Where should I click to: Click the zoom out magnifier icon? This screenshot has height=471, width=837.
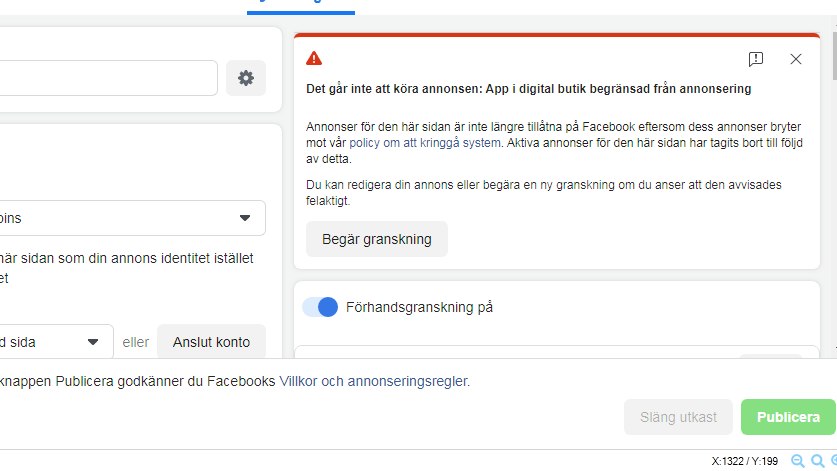[x=798, y=461]
